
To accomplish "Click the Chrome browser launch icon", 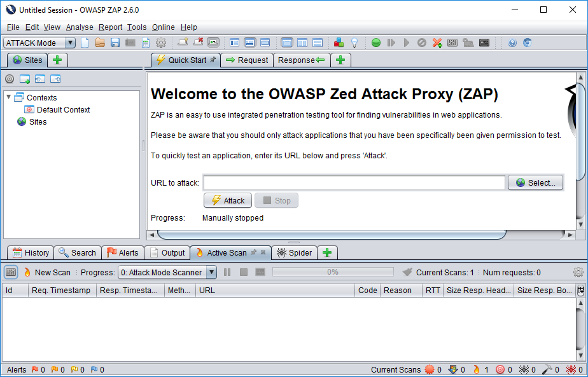I will (528, 43).
